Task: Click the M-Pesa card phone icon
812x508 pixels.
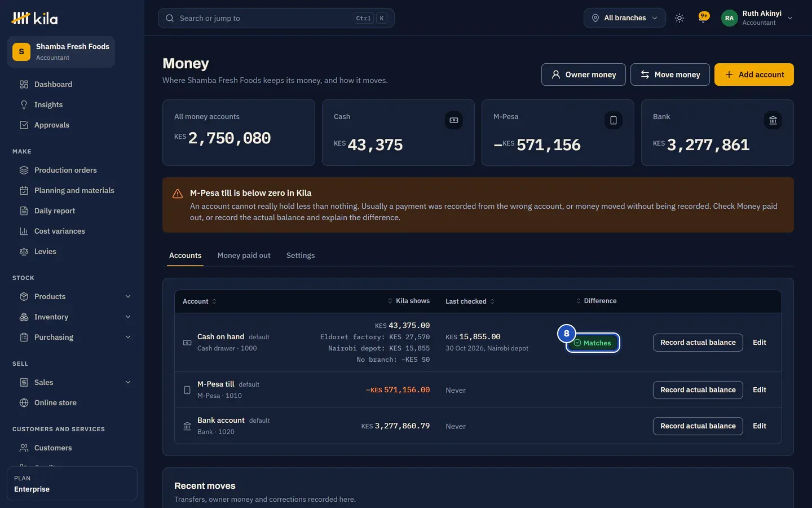Action: [x=614, y=120]
